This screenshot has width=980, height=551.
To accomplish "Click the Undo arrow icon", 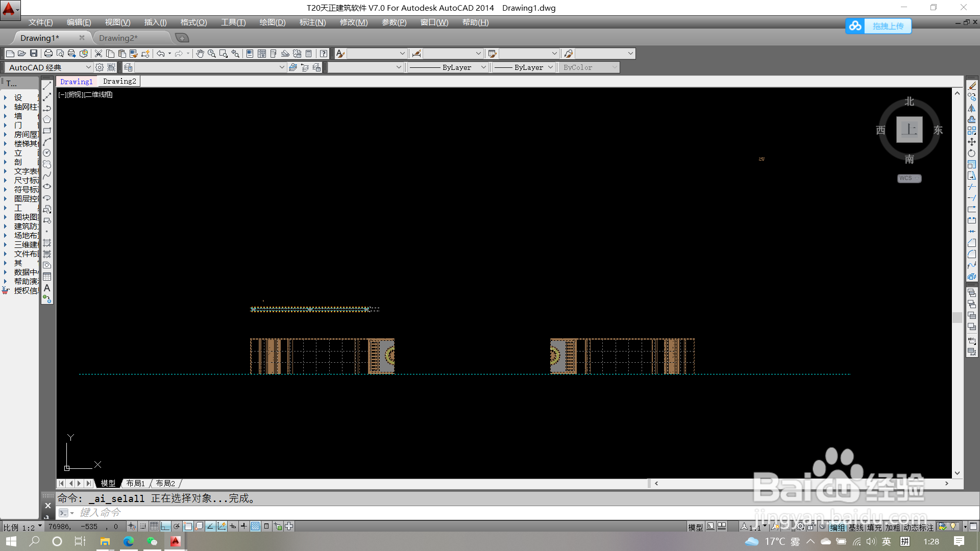I will click(x=161, y=54).
